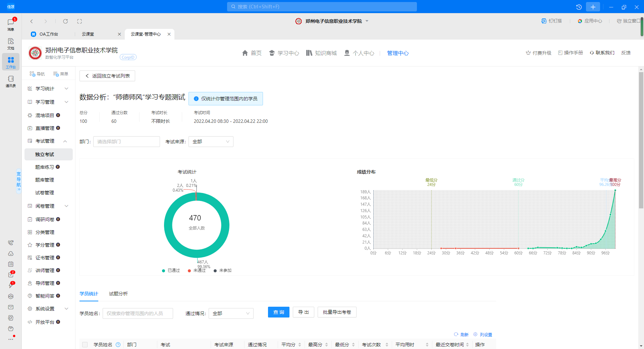Open 题库管理 in the sidebar
Screen dimensions: 644x349
(45, 180)
